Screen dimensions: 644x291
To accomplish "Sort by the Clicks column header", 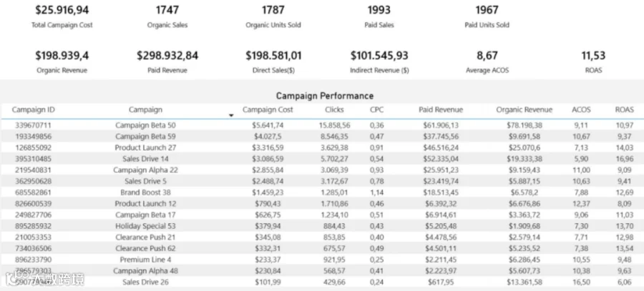I will 334,109.
